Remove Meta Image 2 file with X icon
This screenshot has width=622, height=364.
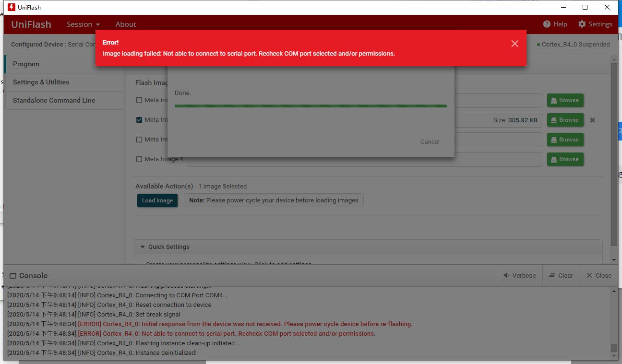click(592, 120)
